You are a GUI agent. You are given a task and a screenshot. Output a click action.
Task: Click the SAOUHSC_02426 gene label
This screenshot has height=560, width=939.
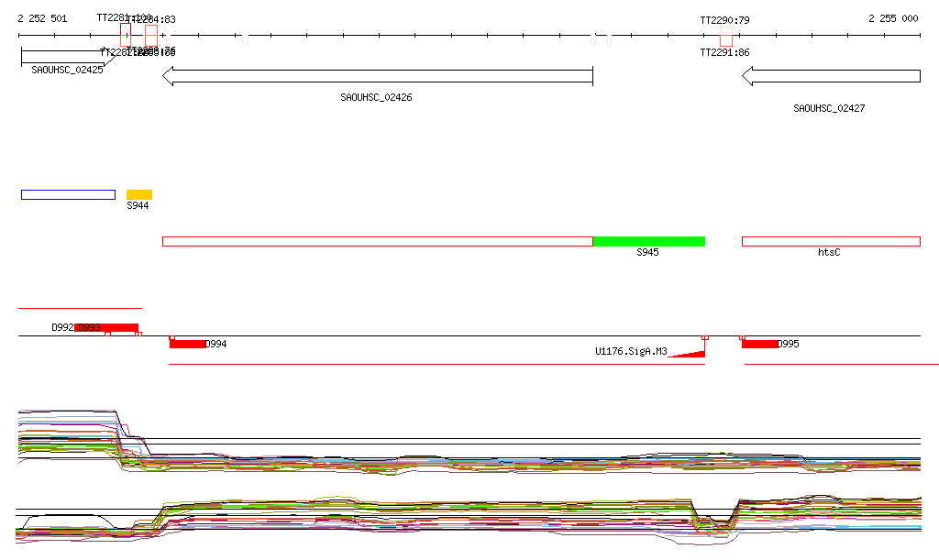pos(376,97)
